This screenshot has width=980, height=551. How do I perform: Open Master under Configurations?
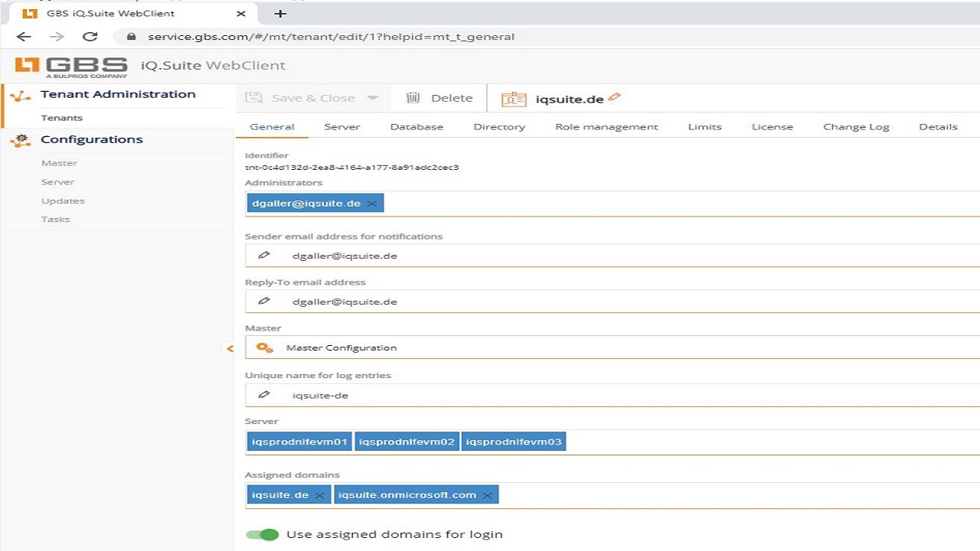pos(59,163)
